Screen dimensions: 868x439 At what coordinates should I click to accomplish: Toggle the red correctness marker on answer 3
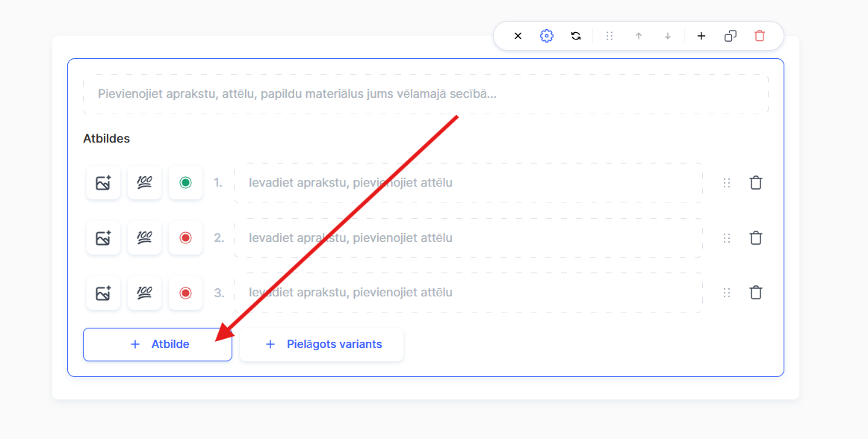click(185, 293)
